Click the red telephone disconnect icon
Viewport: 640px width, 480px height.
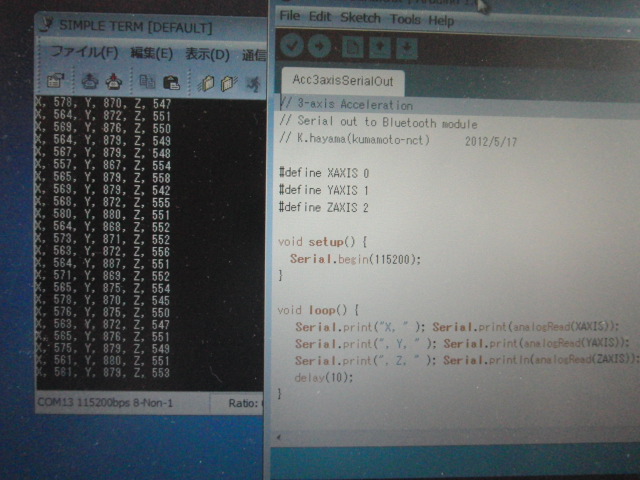pyautogui.click(x=115, y=83)
